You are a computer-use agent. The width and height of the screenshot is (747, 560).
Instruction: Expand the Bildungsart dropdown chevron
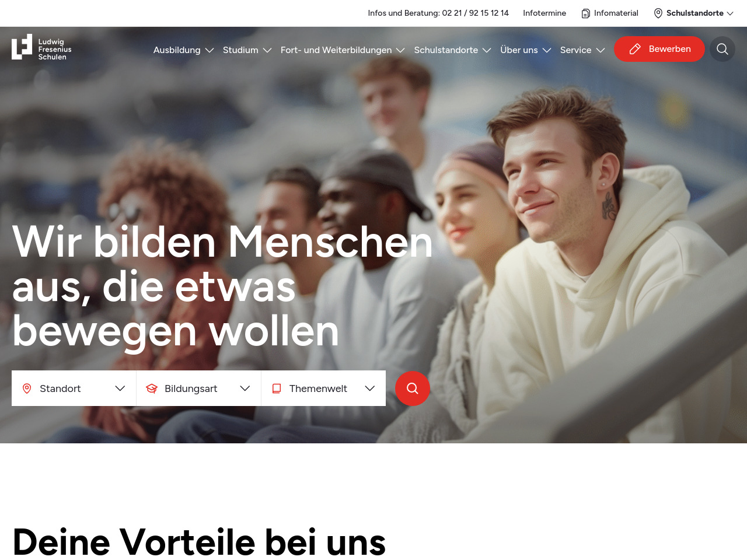coord(245,388)
